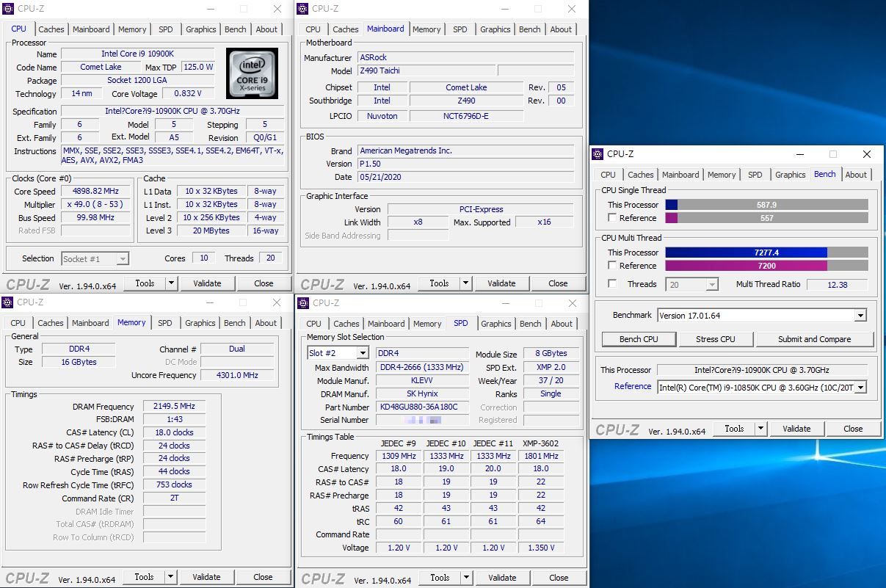The image size is (886, 588).
Task: Click the XMP-3602 frequency cell 1801 MHz
Action: (x=541, y=456)
